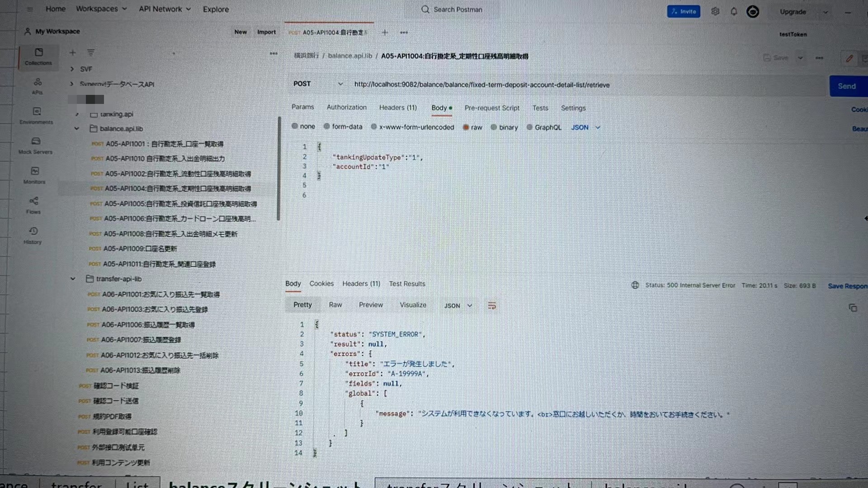Open the APIs sidebar panel
The height and width of the screenshot is (488, 868).
coord(38,86)
